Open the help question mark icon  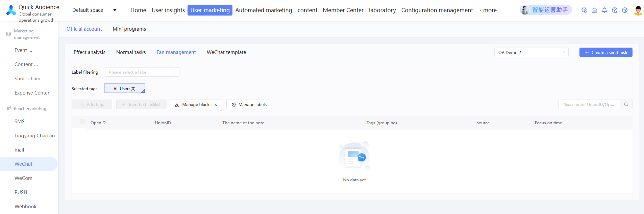coord(614,10)
